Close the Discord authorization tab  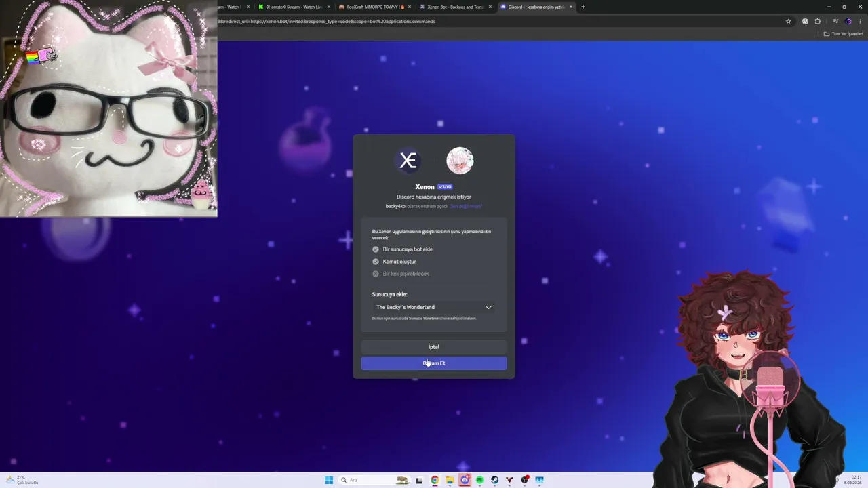[571, 7]
